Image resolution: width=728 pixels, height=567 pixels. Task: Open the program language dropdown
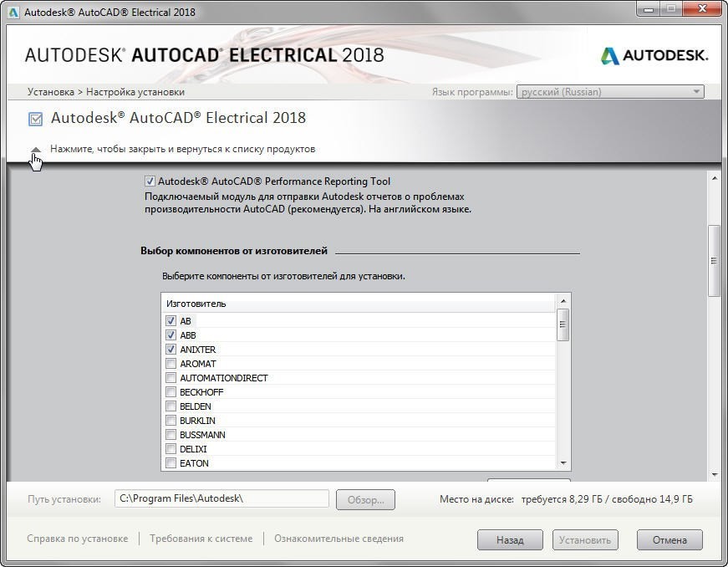pyautogui.click(x=610, y=92)
